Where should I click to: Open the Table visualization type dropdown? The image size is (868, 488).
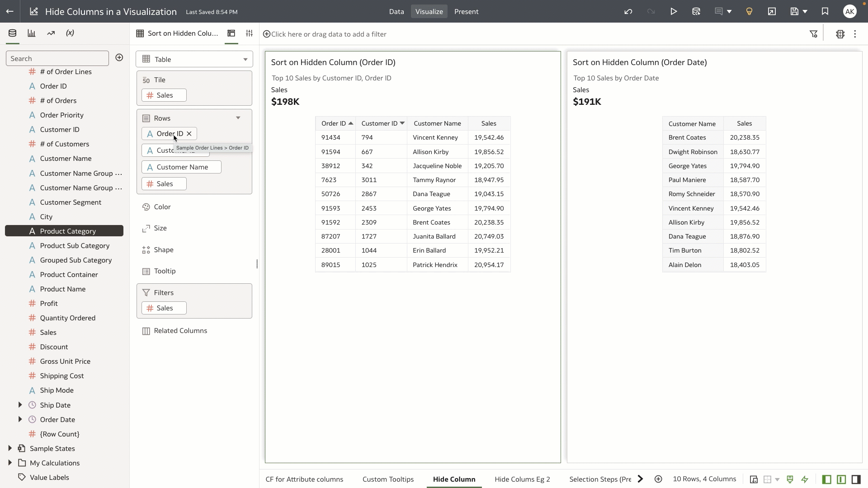point(245,59)
